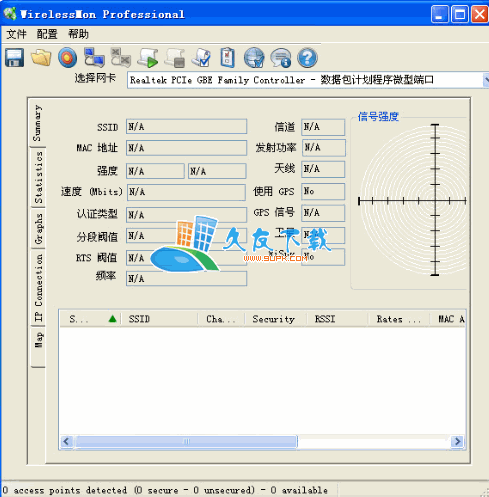Click the globe with checkmark icon

(254, 58)
